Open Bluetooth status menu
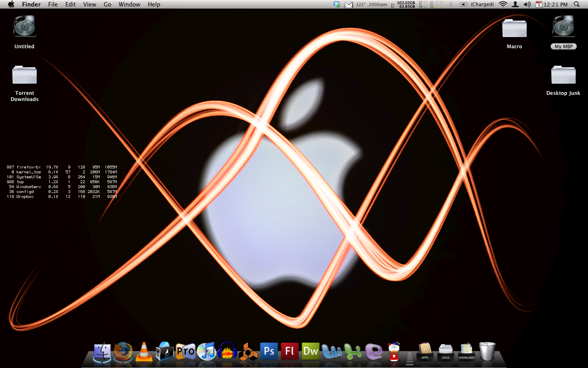Screen dimensions: 588x368 [451, 4]
